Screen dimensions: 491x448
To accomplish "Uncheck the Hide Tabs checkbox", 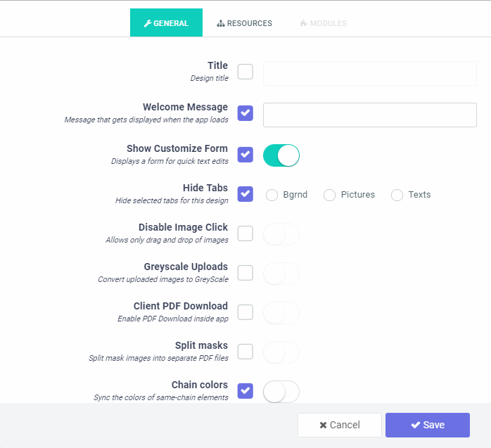I will [x=245, y=194].
